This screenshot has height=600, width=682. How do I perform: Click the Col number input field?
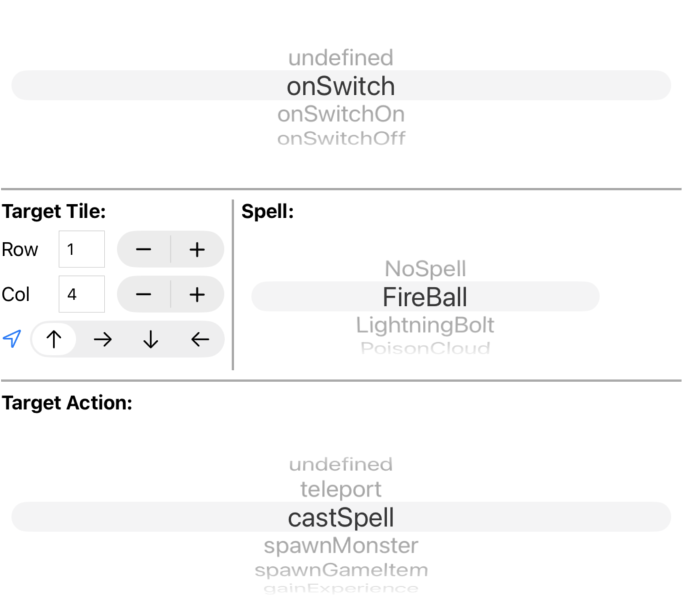tap(81, 294)
